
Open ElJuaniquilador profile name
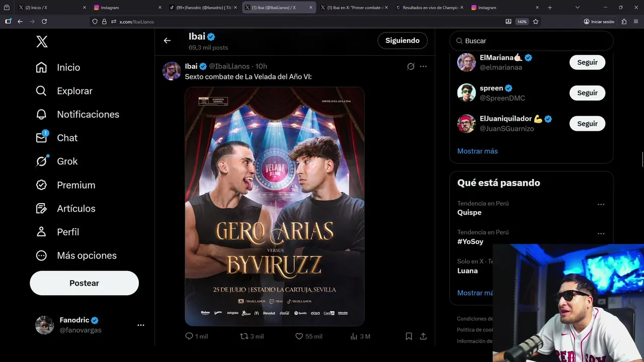click(x=506, y=119)
